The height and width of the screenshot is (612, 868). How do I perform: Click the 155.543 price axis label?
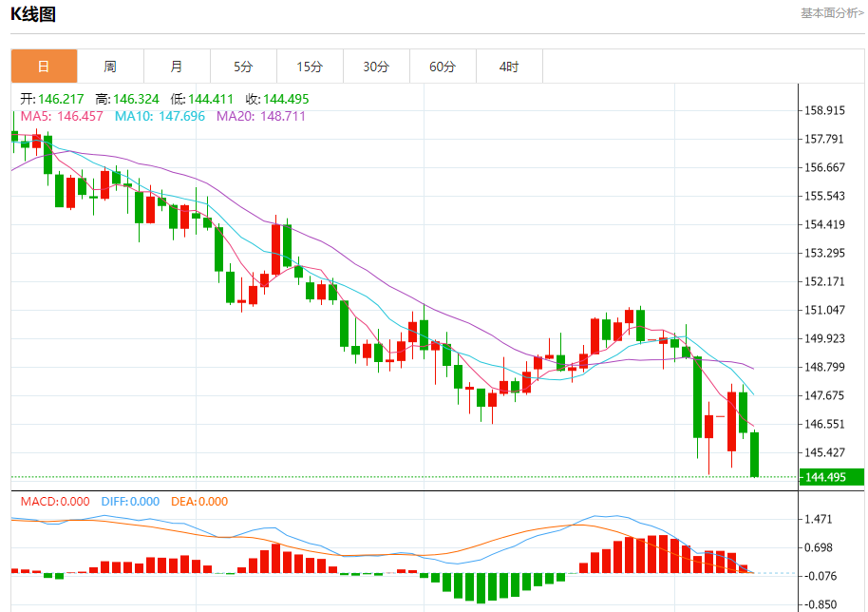825,196
